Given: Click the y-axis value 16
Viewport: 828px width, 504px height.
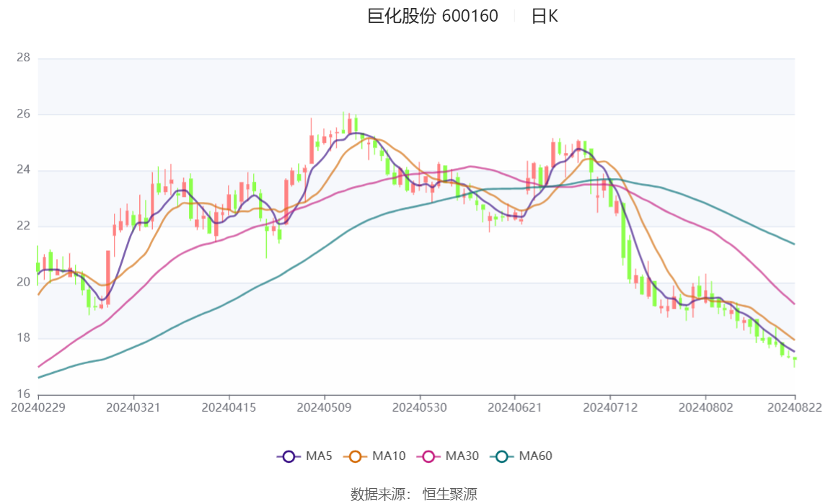Looking at the screenshot, I should click(x=23, y=394).
